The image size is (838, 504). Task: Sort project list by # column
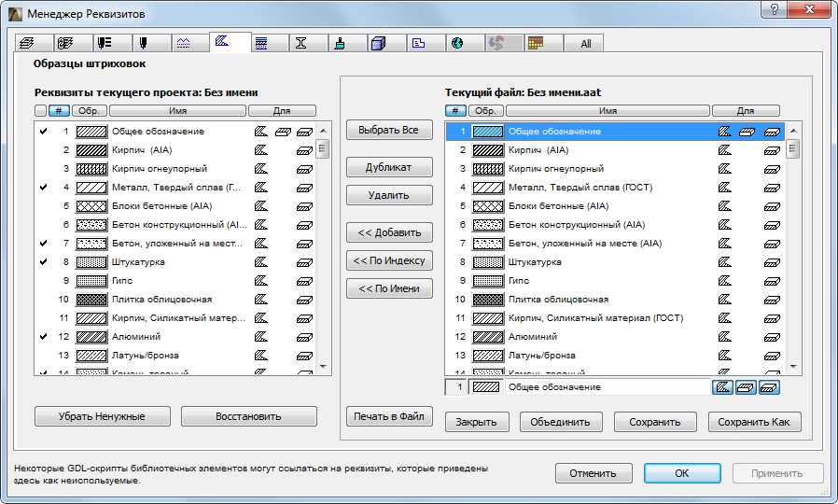(59, 111)
